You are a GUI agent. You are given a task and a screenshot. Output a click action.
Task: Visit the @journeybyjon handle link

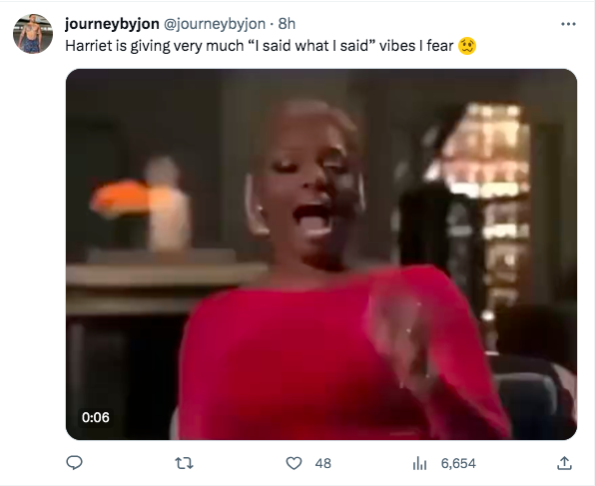coord(214,24)
